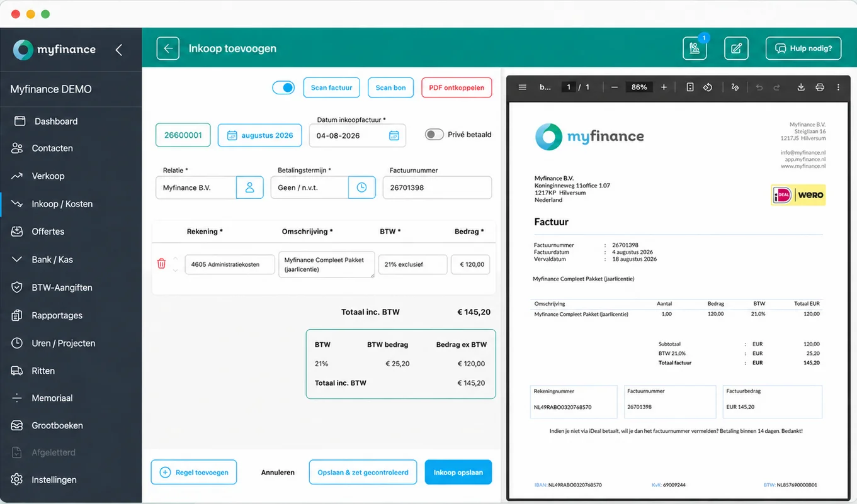Toggle the Privé betaald switch
This screenshot has height=504, width=857.
tap(434, 135)
